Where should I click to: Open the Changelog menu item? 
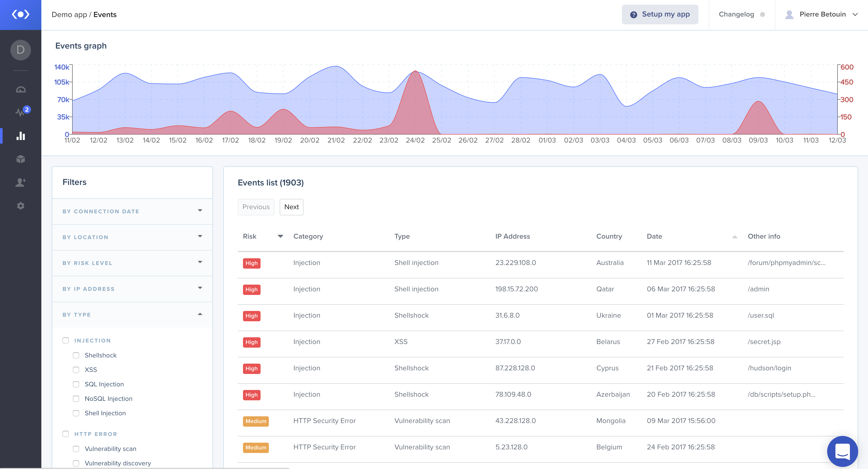736,14
